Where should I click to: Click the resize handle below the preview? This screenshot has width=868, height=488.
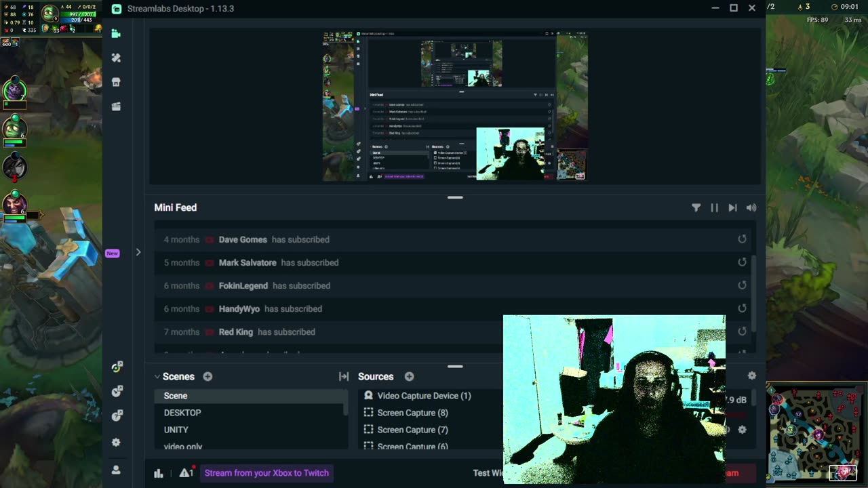[455, 197]
